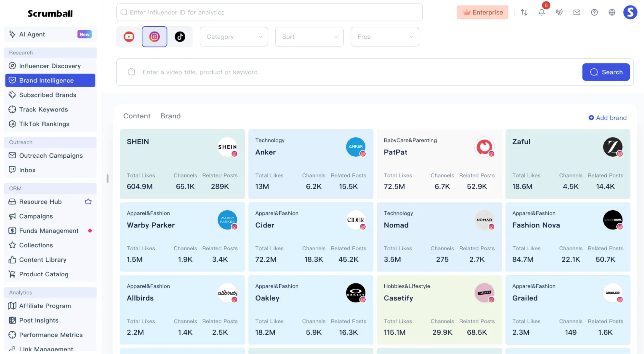The width and height of the screenshot is (644, 354).
Task: Click the Grailed brand logo
Action: 613,293
